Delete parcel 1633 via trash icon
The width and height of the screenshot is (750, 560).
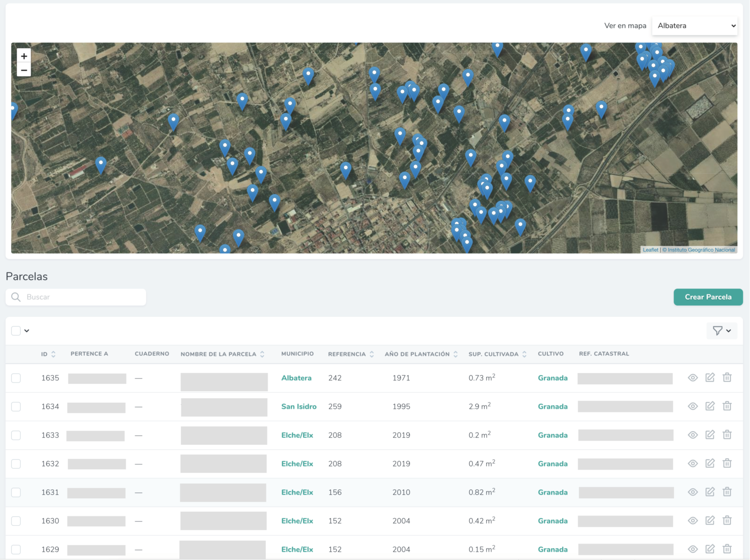click(727, 435)
